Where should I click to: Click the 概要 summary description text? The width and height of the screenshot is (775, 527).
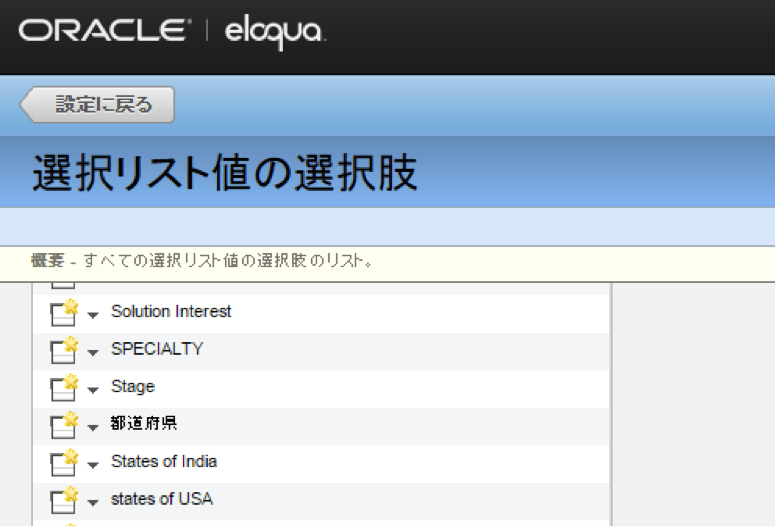coord(202,261)
